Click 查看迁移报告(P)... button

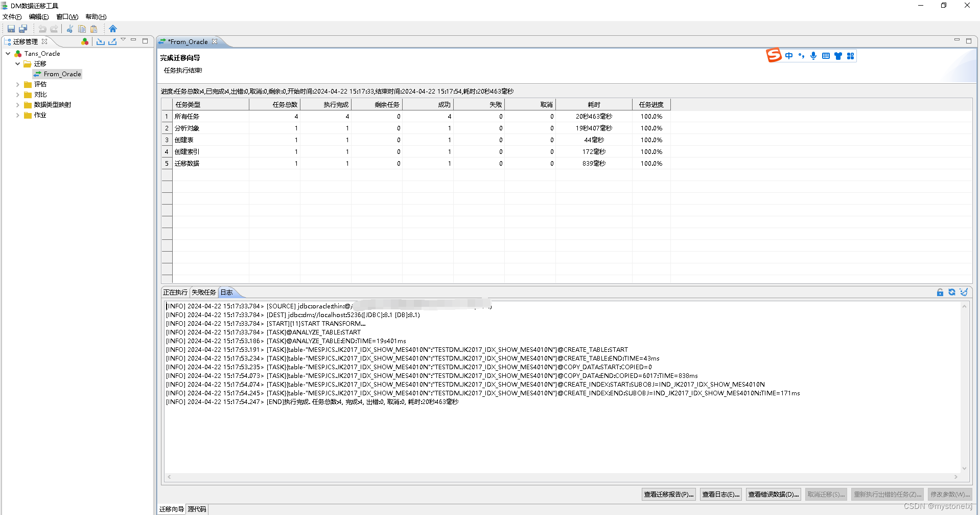coord(669,494)
